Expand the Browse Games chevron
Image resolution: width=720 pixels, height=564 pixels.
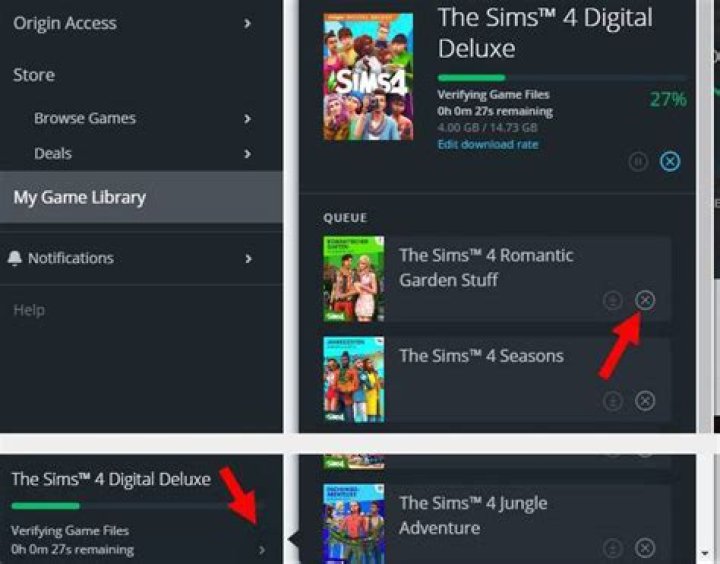[248, 118]
